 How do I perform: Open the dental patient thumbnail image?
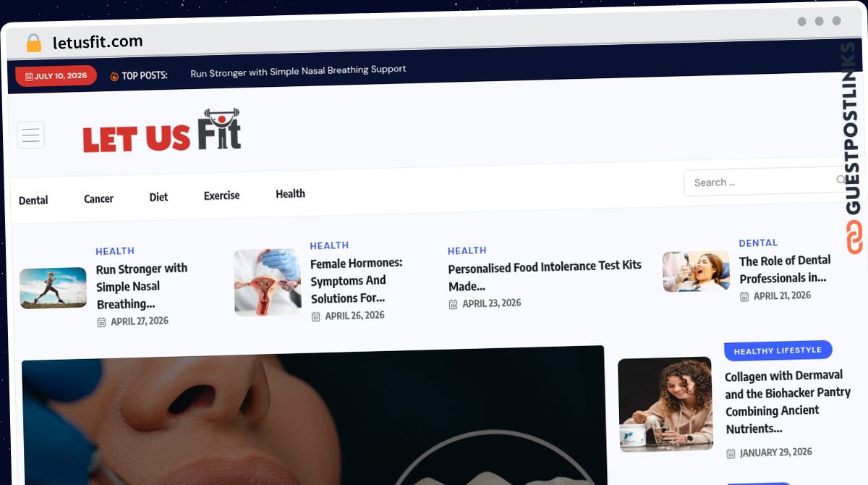click(x=696, y=271)
